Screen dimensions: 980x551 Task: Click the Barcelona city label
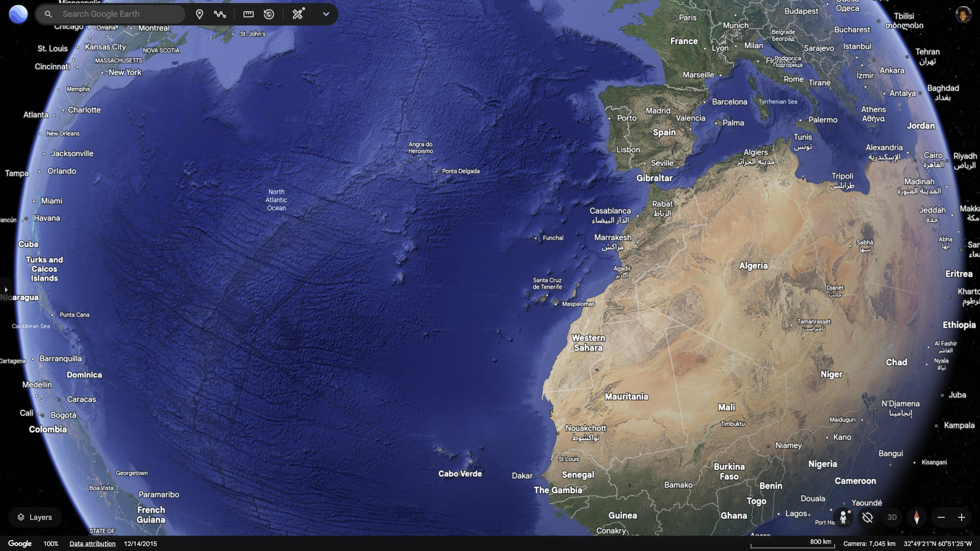[729, 102]
